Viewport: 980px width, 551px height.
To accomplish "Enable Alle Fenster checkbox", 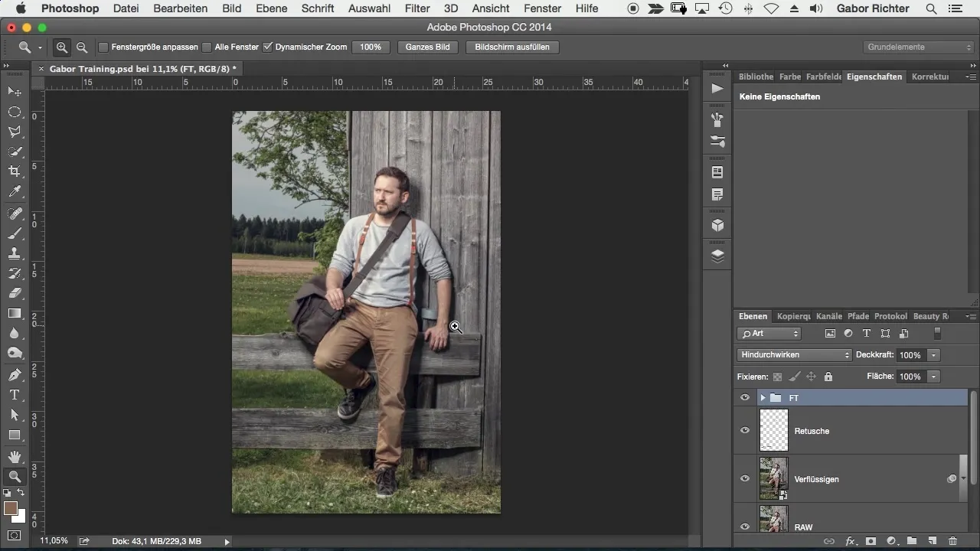I will 207,47.
